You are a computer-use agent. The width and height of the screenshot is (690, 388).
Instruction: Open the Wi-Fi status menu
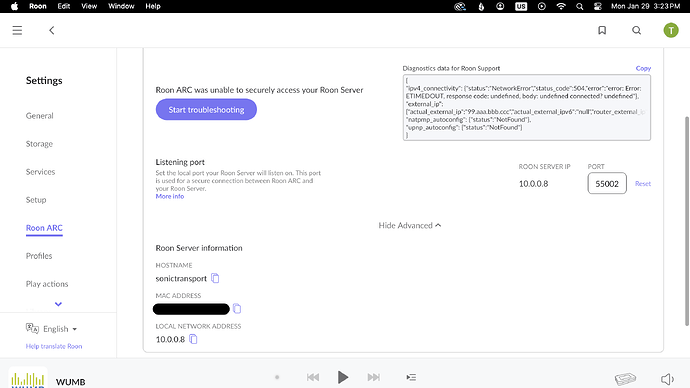point(561,6)
